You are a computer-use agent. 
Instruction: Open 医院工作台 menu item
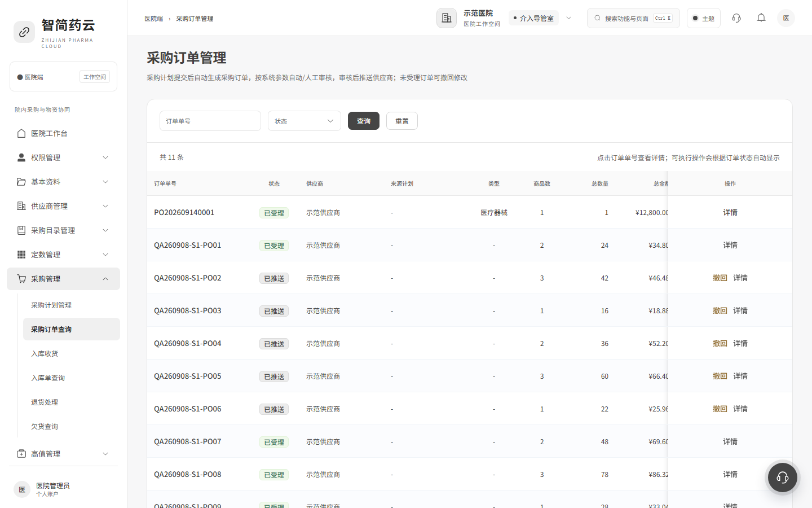pyautogui.click(x=63, y=133)
